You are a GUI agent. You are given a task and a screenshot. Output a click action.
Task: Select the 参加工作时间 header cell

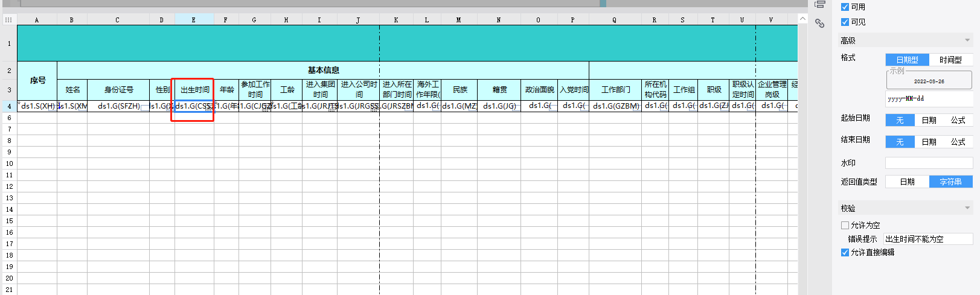[x=255, y=90]
